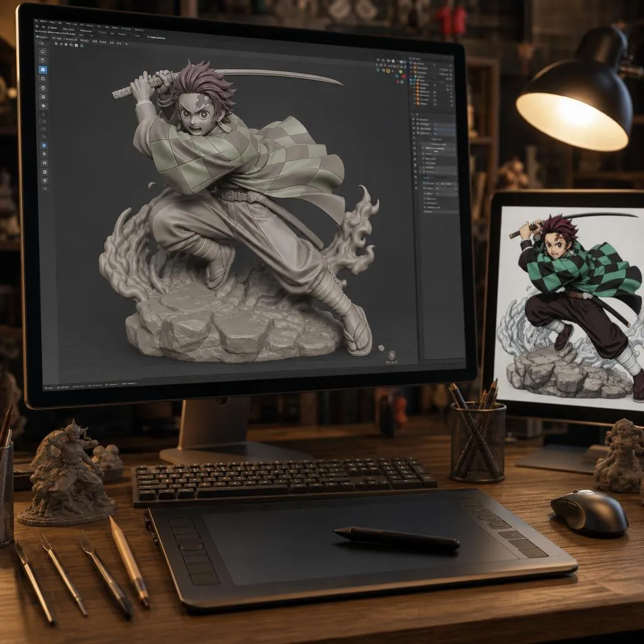Viewport: 644px width, 644px height.
Task: Click the blue highlighted value field in properties panel
Action: tap(445, 129)
